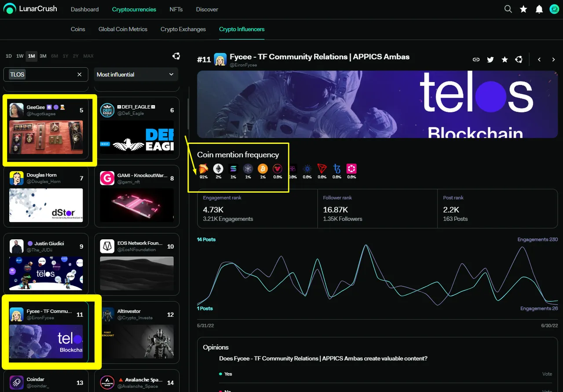Screen dimensions: 563x392
Task: Set time range to MAX
Action: click(88, 56)
